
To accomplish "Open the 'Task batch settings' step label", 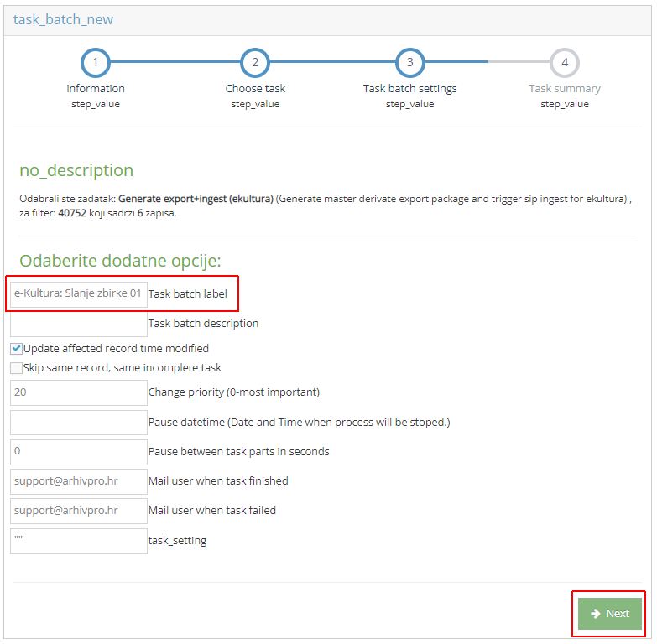I will (x=409, y=88).
